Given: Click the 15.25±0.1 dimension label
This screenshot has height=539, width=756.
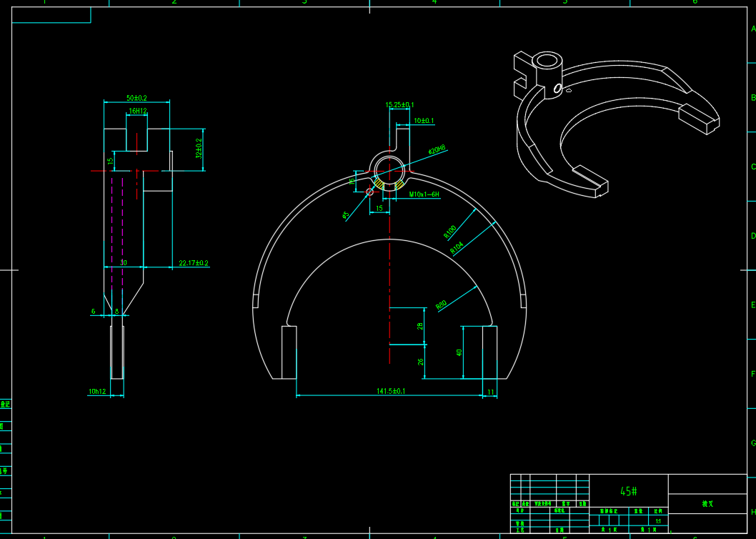Looking at the screenshot, I should pos(399,105).
